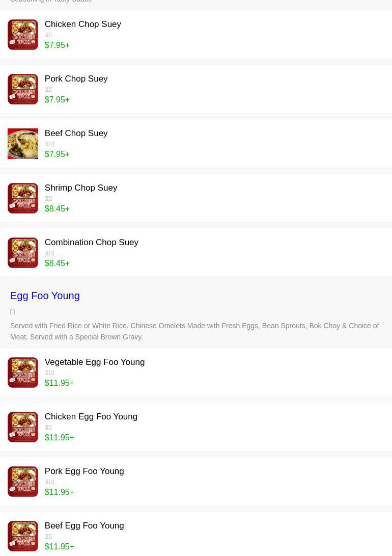This screenshot has height=556, width=392.
Task: Click the Vegetable Egg Foo Young icon
Action: point(23,373)
